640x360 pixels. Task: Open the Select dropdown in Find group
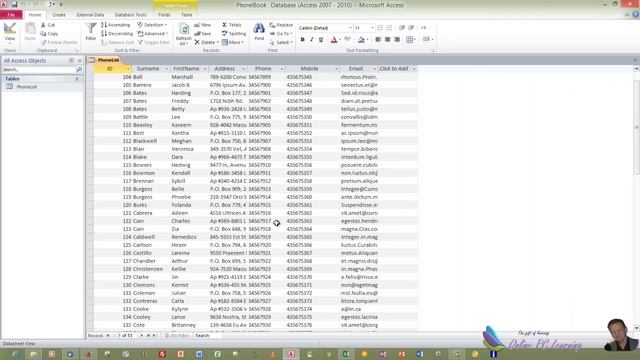(281, 42)
